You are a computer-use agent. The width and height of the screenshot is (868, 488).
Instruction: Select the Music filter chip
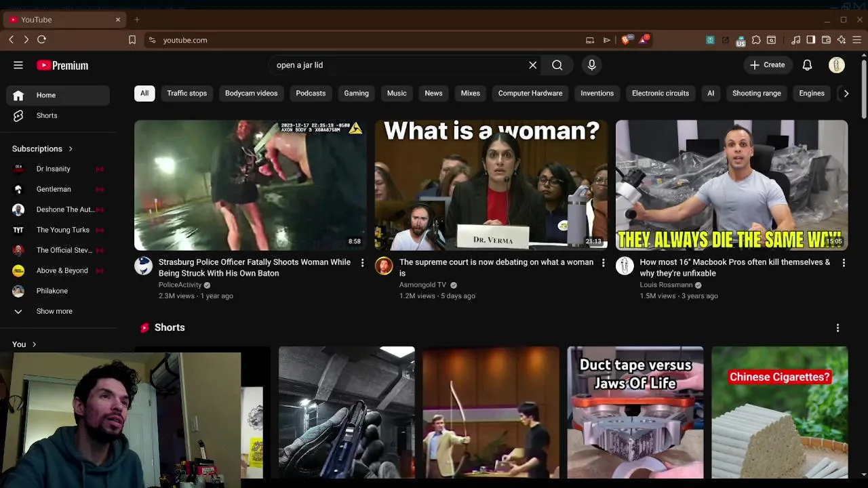397,94
